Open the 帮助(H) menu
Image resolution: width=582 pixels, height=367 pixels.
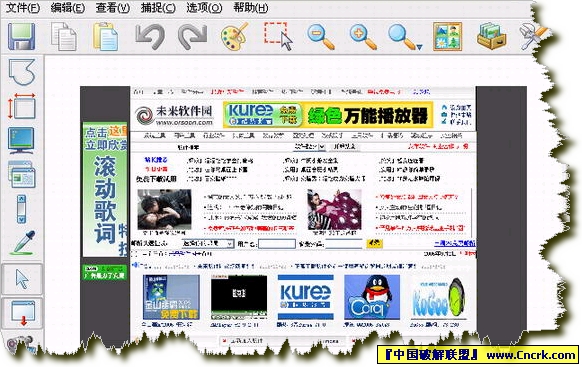[251, 7]
